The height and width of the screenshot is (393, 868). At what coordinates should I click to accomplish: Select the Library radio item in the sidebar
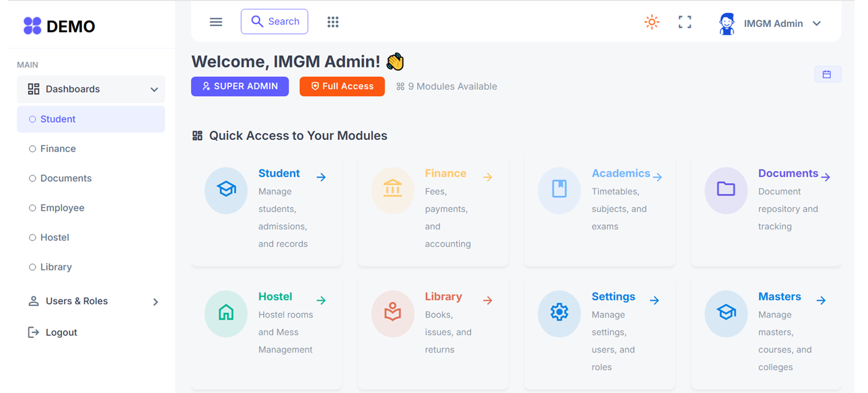tap(55, 266)
